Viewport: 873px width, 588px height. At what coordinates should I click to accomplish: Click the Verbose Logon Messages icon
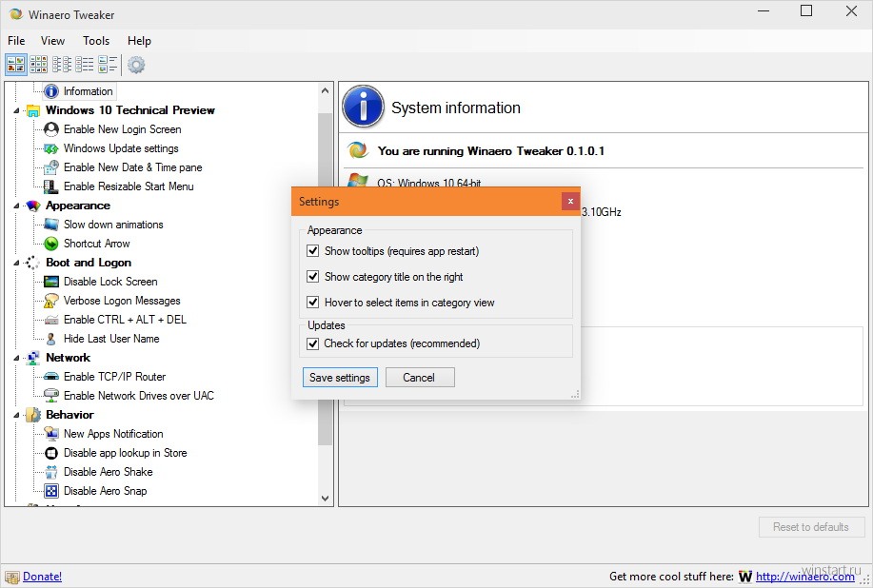click(x=51, y=301)
